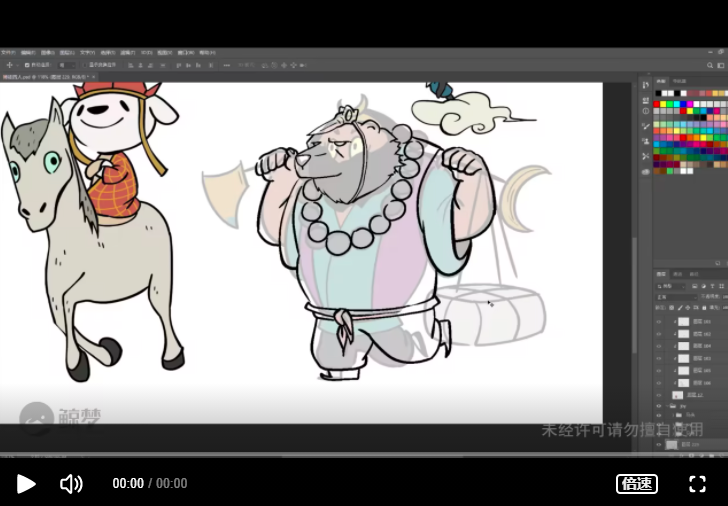Hide layer 图层 184 via eye icon
Screen dimensions: 728x506
click(658, 346)
